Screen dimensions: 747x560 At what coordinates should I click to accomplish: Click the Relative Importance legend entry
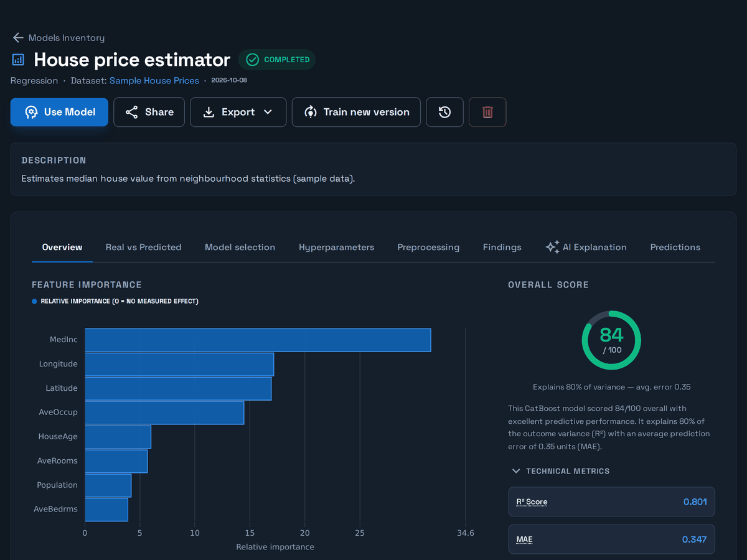(x=115, y=301)
